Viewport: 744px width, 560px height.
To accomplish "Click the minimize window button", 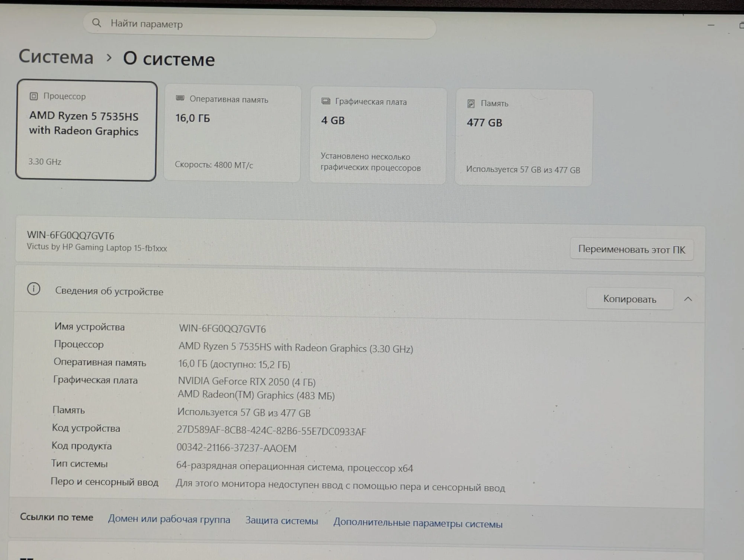I will [711, 25].
